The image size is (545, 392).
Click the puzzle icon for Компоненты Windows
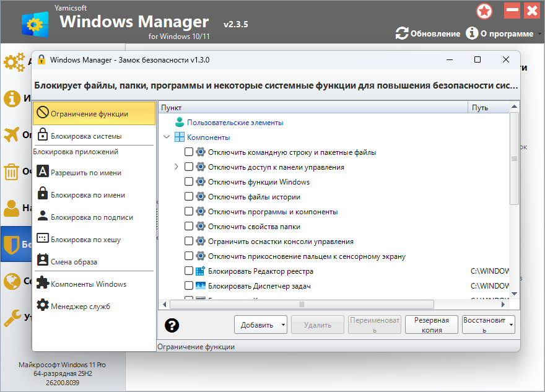[x=43, y=284]
